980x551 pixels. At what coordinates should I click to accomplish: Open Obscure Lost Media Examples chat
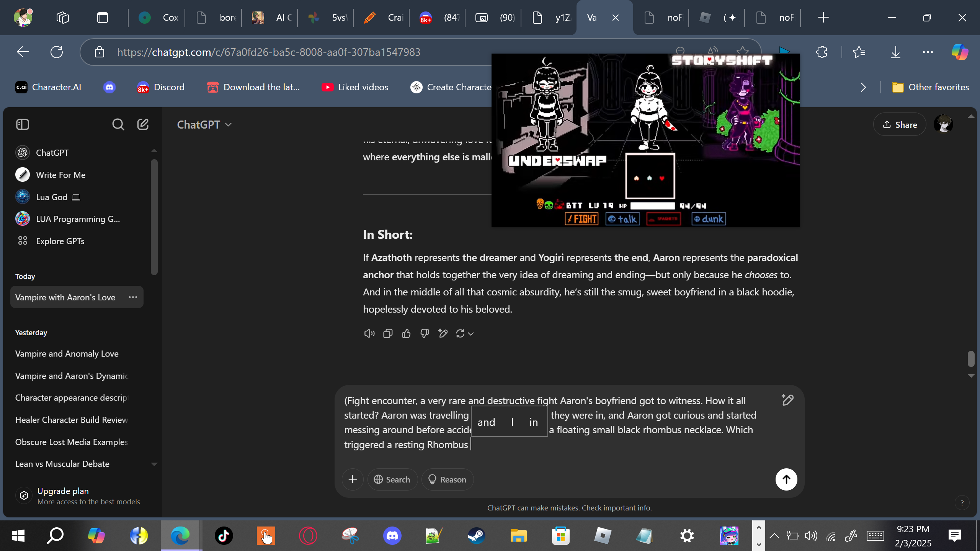(x=77, y=442)
